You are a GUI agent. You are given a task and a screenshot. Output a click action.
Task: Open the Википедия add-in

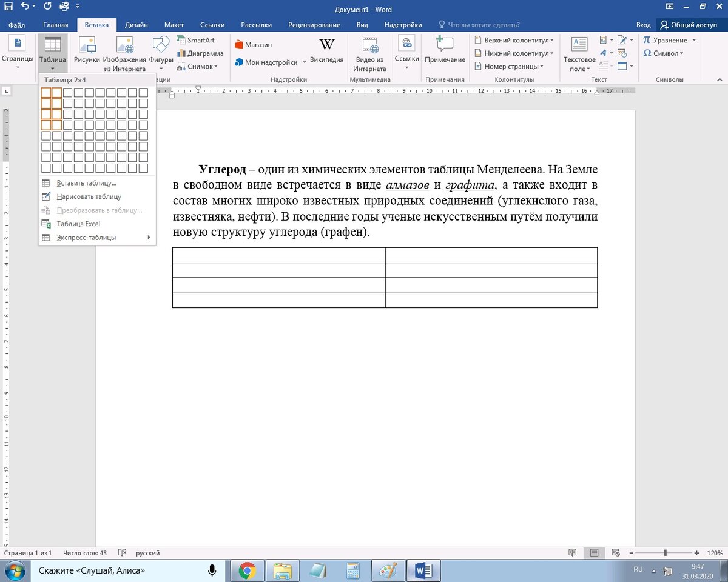pyautogui.click(x=327, y=50)
